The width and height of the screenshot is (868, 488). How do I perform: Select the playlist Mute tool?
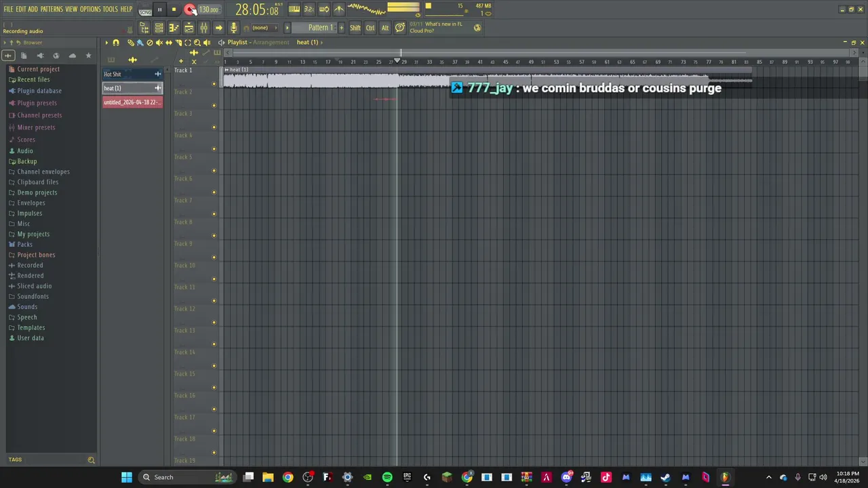coord(159,42)
